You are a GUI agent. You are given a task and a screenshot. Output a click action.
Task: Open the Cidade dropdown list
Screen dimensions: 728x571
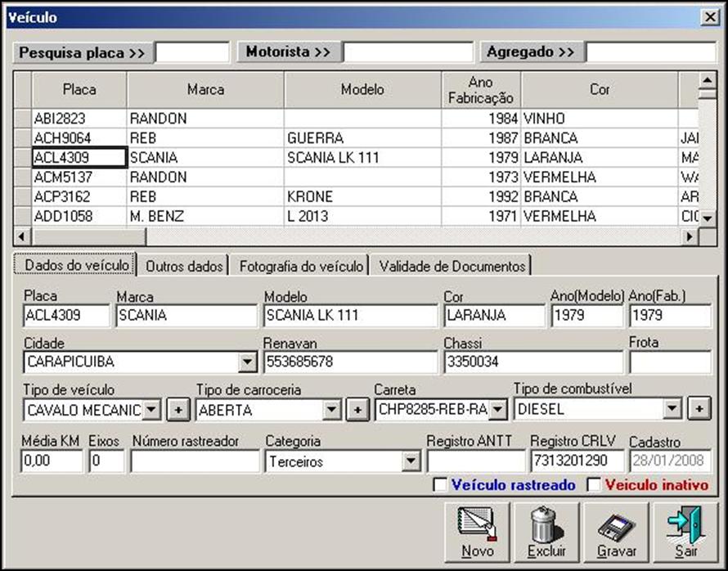click(246, 361)
